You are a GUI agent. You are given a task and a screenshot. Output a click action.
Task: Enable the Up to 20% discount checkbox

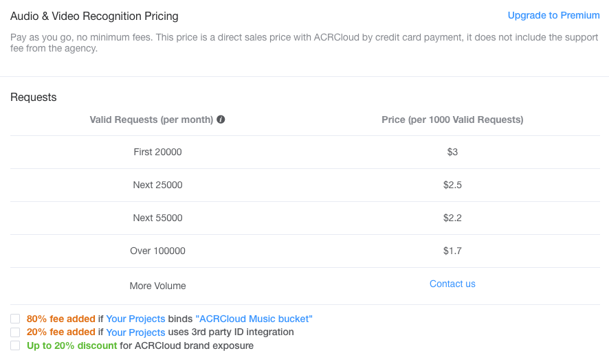[x=15, y=345]
